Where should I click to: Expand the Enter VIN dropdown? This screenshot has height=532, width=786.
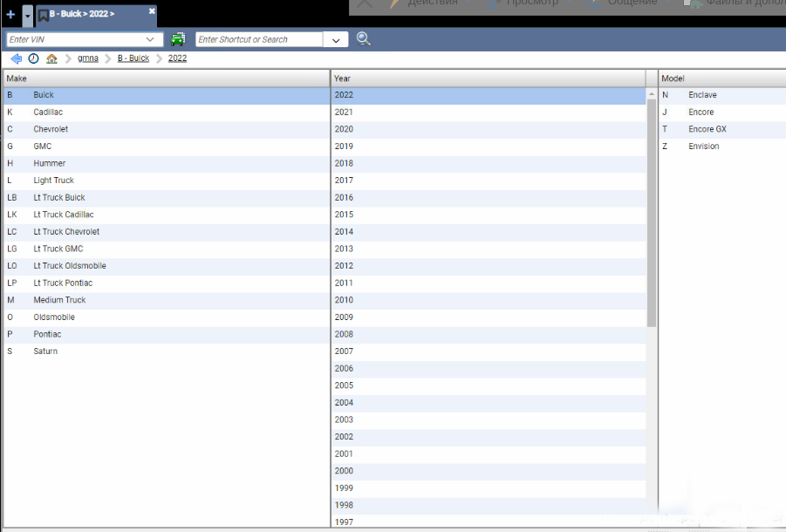click(x=151, y=39)
